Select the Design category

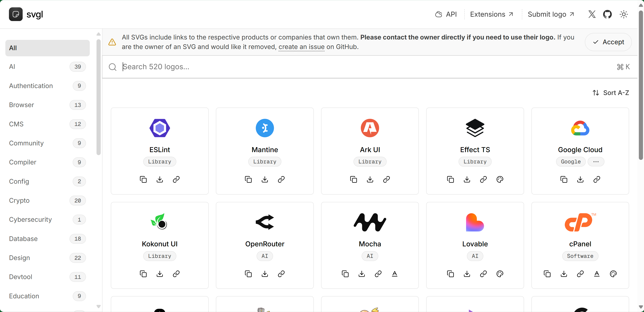47,258
